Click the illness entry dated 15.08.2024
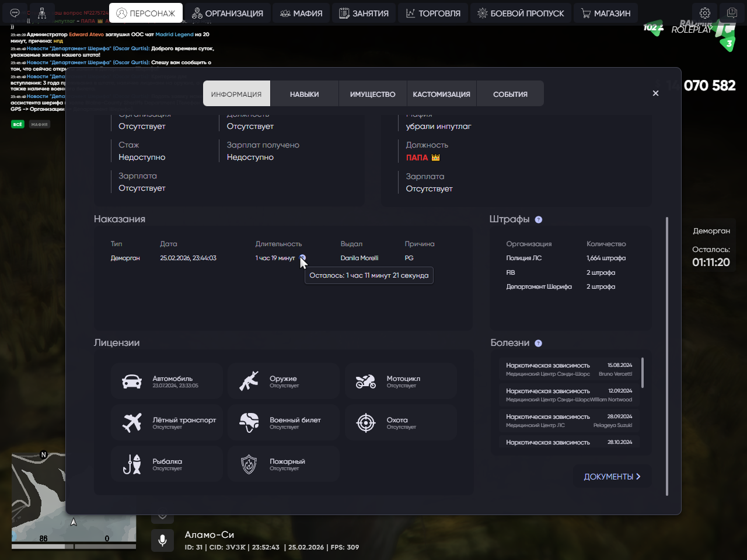 [569, 369]
